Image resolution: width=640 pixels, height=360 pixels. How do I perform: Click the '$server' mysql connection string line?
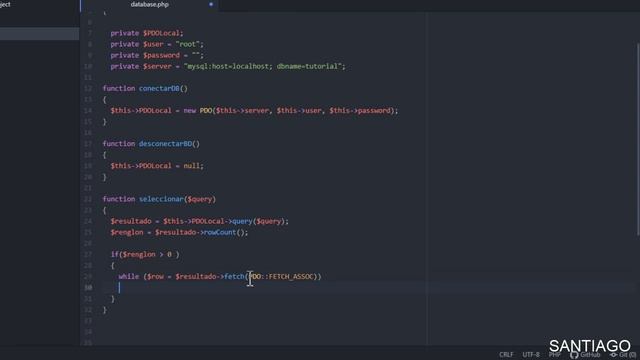(x=228, y=66)
